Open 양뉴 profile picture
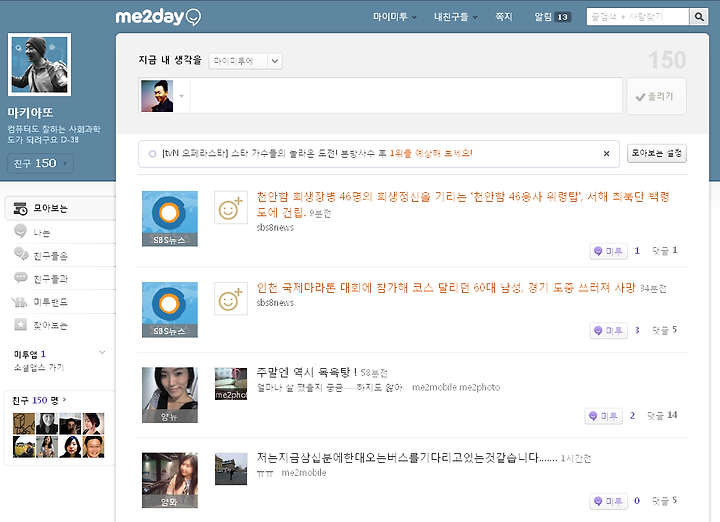The image size is (720, 522). pos(170,395)
